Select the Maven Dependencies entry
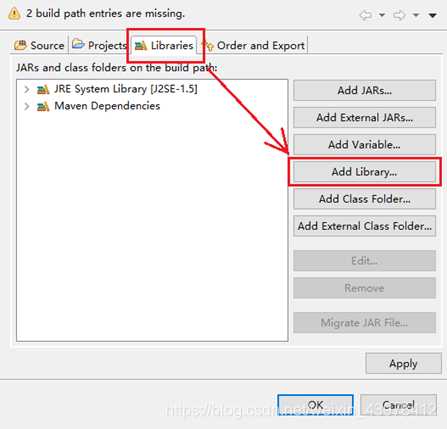Image resolution: width=447 pixels, height=429 pixels. [x=107, y=106]
